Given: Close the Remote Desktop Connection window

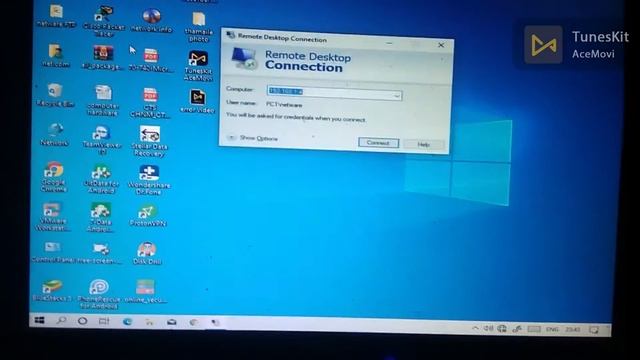Looking at the screenshot, I should [x=441, y=45].
